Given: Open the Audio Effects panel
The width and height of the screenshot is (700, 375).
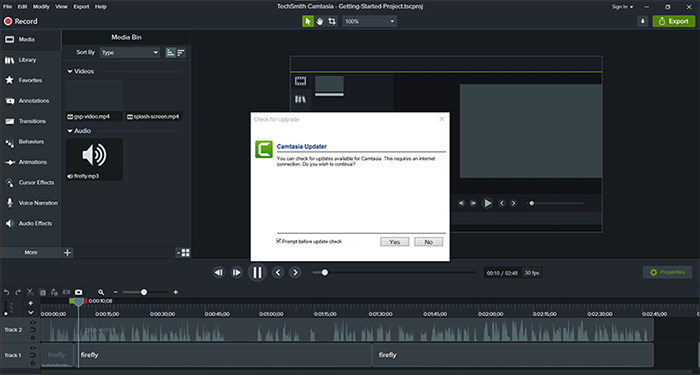Looking at the screenshot, I should 30,224.
